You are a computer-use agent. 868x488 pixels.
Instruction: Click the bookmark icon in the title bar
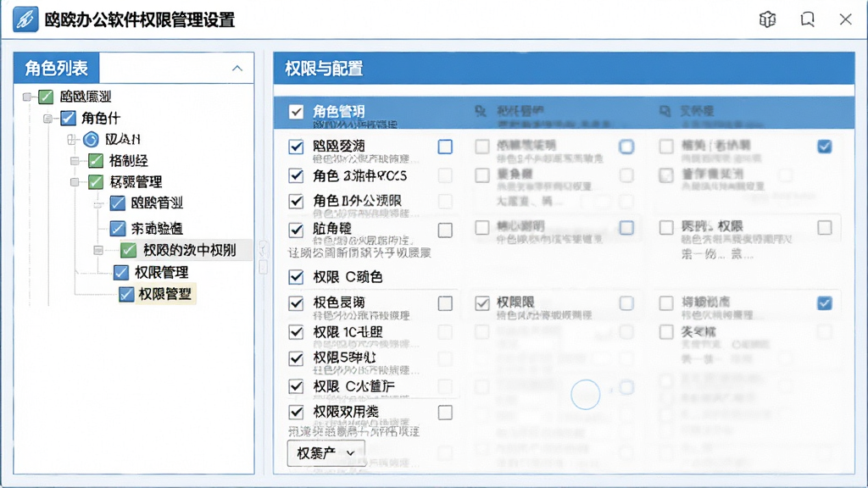808,19
